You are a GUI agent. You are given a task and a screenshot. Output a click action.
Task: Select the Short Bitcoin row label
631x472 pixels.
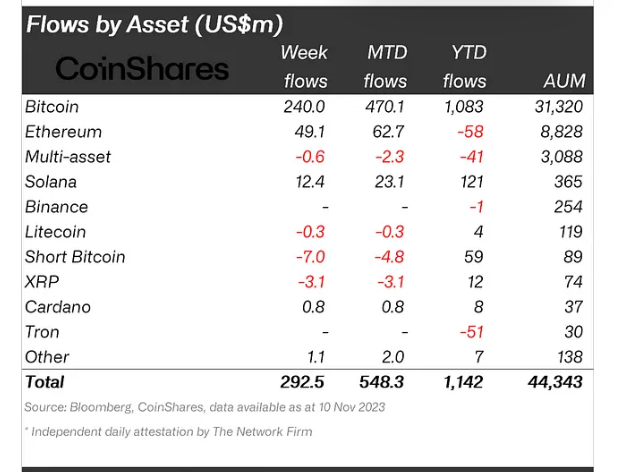[x=76, y=256]
